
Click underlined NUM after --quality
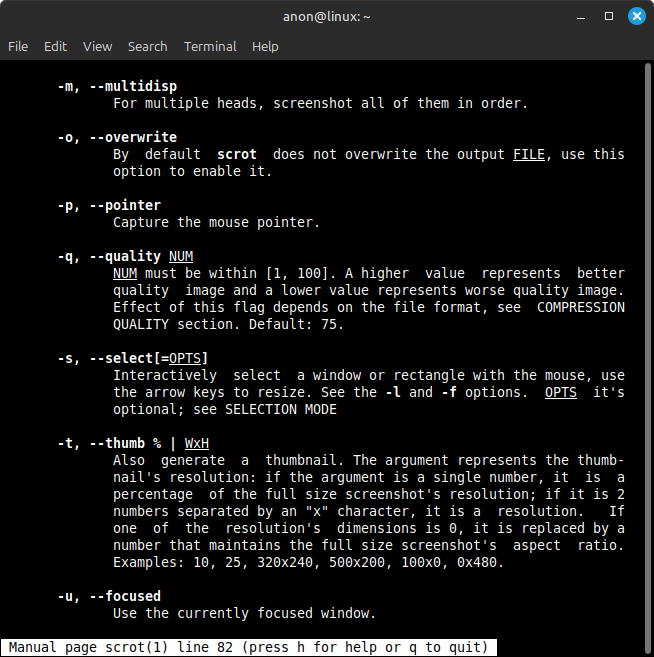pyautogui.click(x=181, y=256)
